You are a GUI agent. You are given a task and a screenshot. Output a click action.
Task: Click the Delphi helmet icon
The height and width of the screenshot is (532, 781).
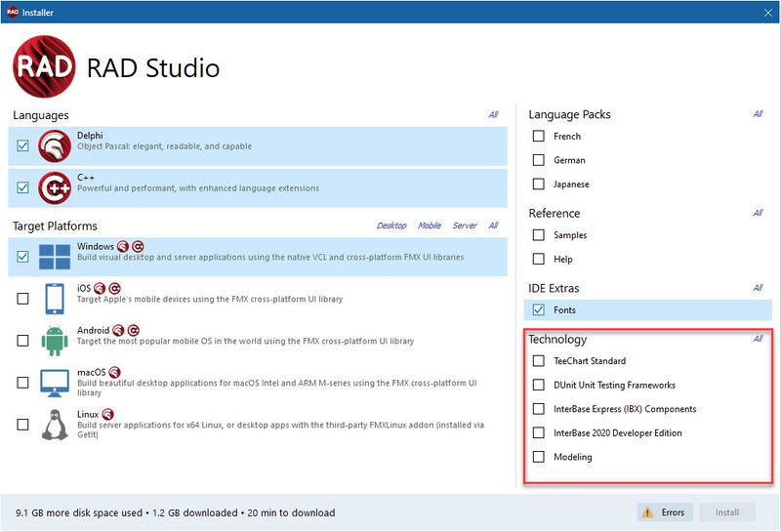click(55, 146)
